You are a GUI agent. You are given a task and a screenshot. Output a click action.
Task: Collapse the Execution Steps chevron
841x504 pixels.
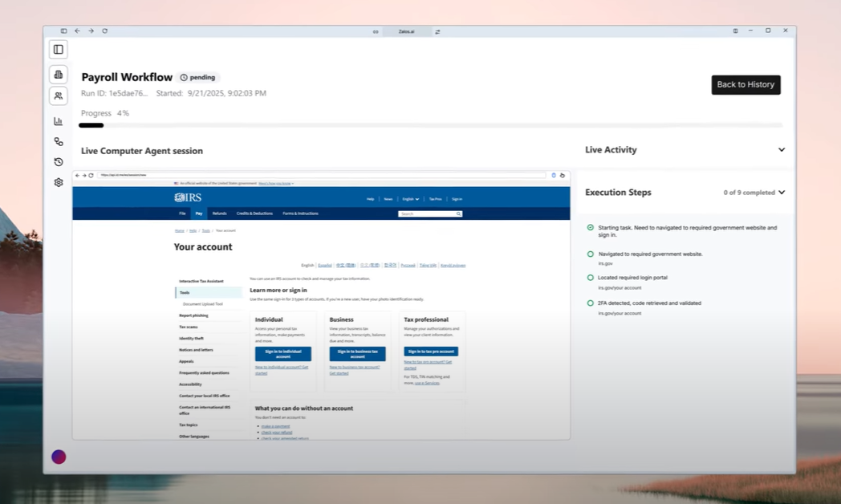coord(781,193)
